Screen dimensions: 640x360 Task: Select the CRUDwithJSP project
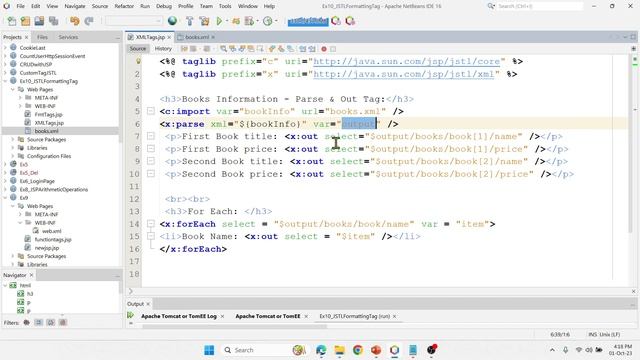tap(36, 64)
